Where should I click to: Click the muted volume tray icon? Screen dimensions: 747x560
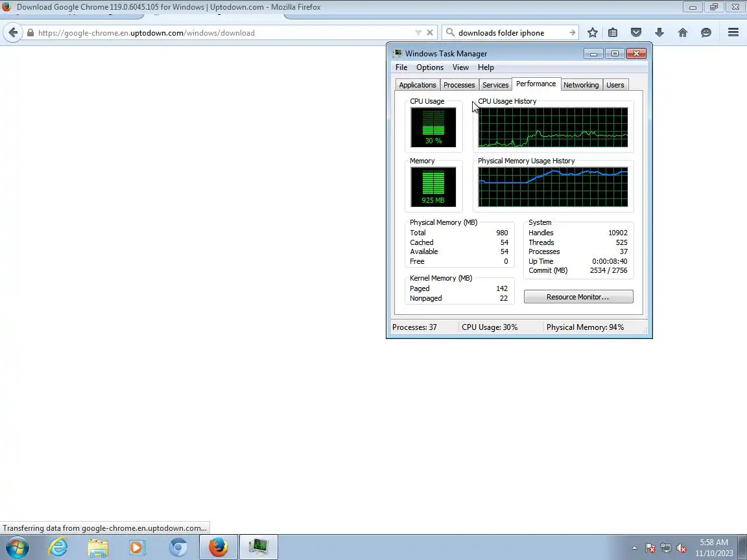pyautogui.click(x=682, y=548)
